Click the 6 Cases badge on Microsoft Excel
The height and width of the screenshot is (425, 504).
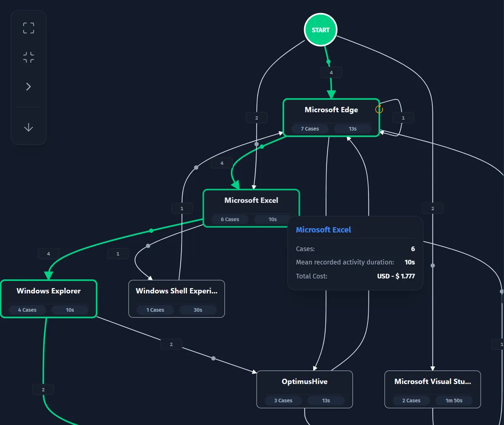click(230, 219)
